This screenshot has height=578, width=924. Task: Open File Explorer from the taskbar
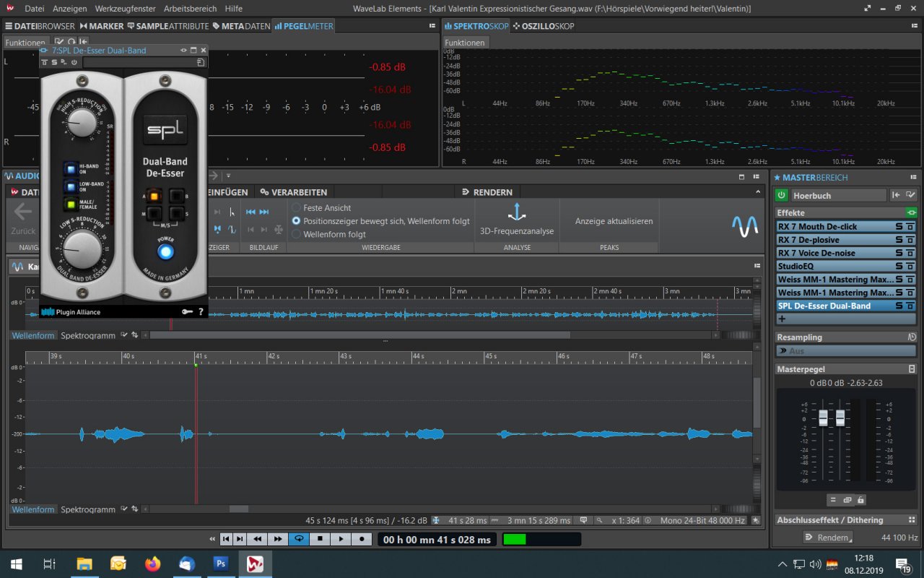tap(84, 564)
